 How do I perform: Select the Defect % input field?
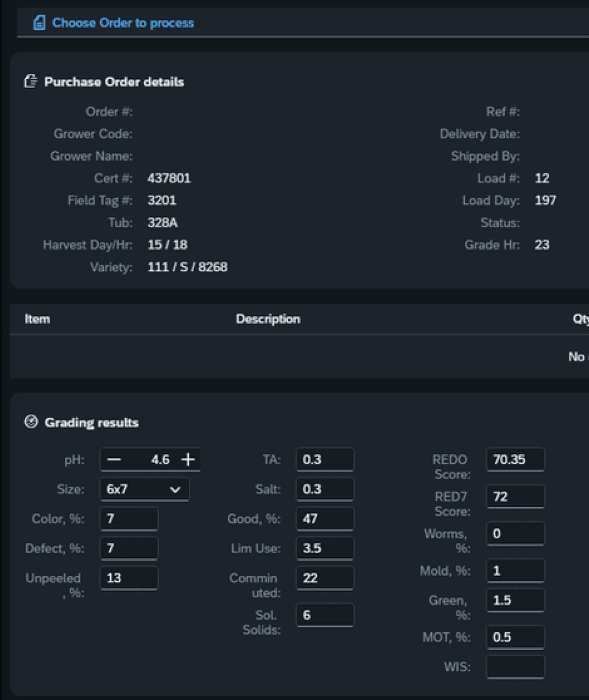[x=129, y=548]
